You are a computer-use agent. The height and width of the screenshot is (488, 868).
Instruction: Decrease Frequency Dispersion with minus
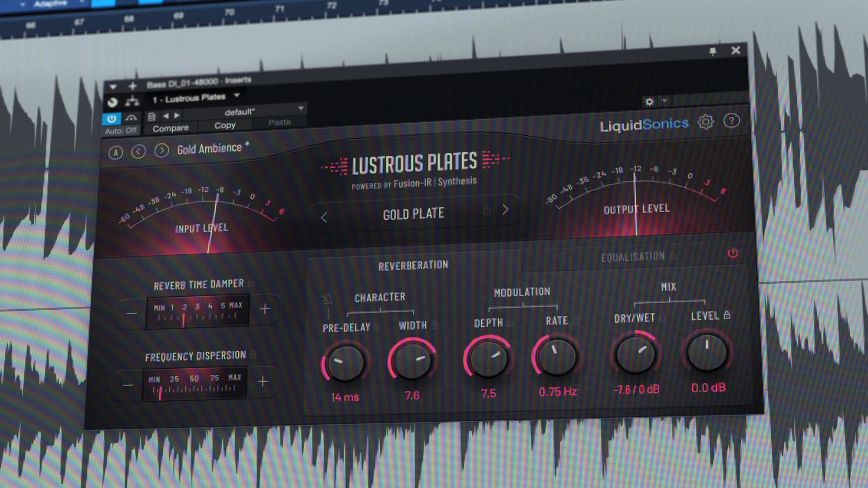pyautogui.click(x=128, y=385)
